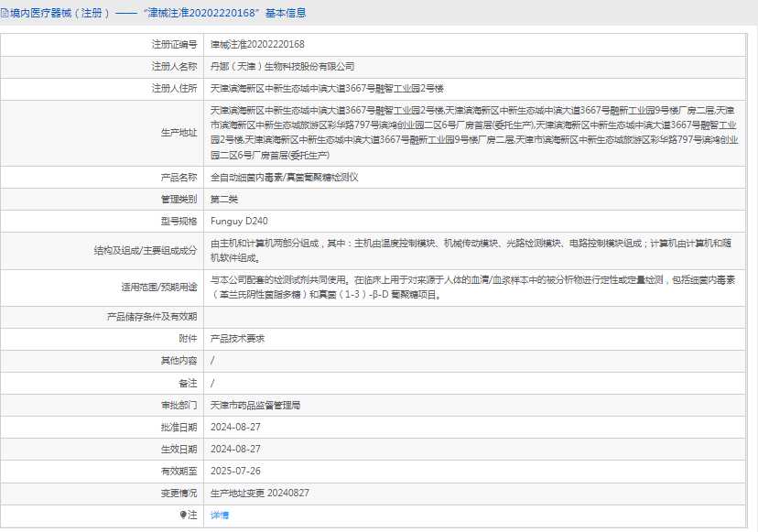Click the 变更情况 label
The width and height of the screenshot is (758, 532).
pos(179,494)
